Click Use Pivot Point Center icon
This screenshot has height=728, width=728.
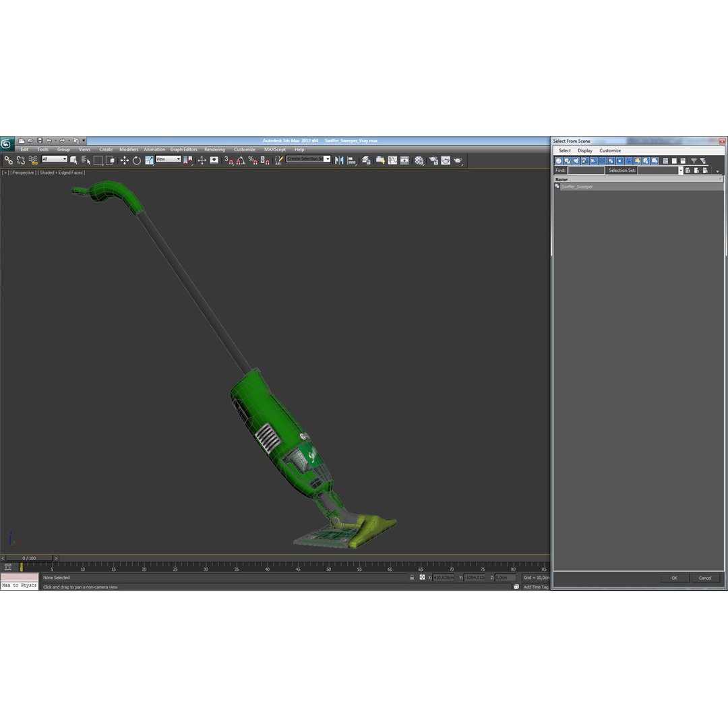187,160
